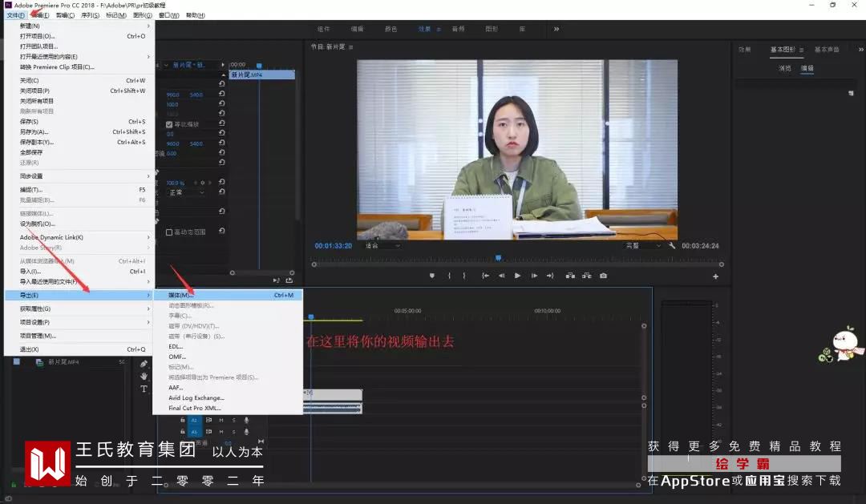Viewport: 866px width, 504px height.
Task: Click the Extract button in program monitor
Action: [x=586, y=276]
